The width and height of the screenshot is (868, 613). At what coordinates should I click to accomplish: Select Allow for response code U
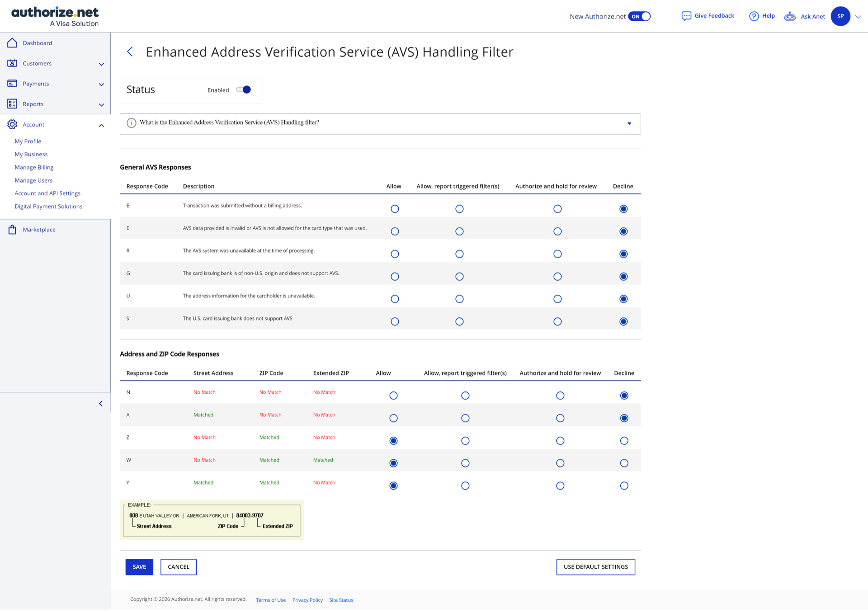[395, 299]
